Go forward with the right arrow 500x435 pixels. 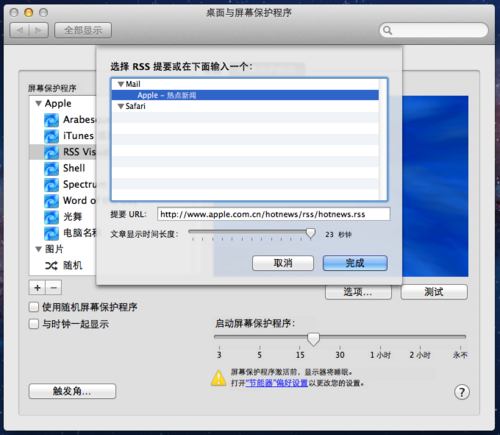pyautogui.click(x=39, y=30)
